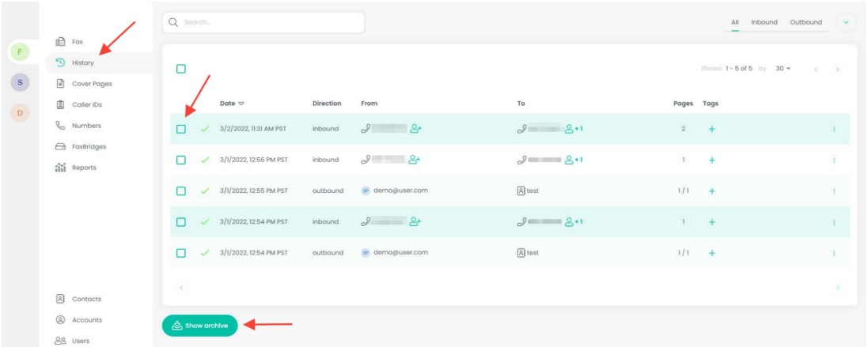Toggle the select-all checkbox above the table
868x347 pixels.
181,69
